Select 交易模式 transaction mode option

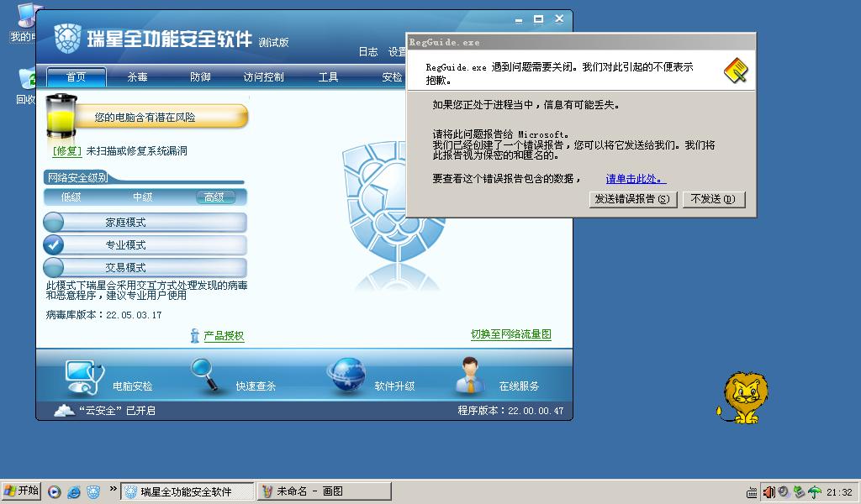(145, 268)
